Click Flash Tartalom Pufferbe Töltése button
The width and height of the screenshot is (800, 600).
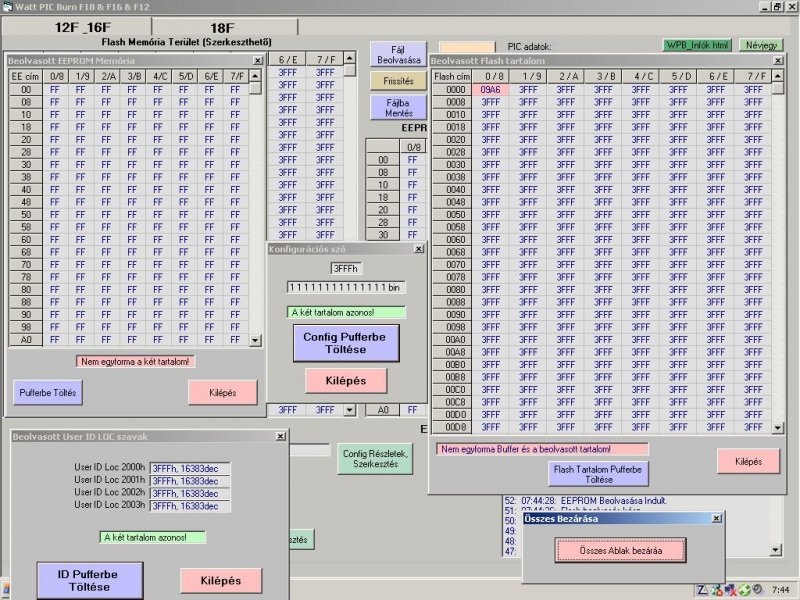tap(598, 474)
